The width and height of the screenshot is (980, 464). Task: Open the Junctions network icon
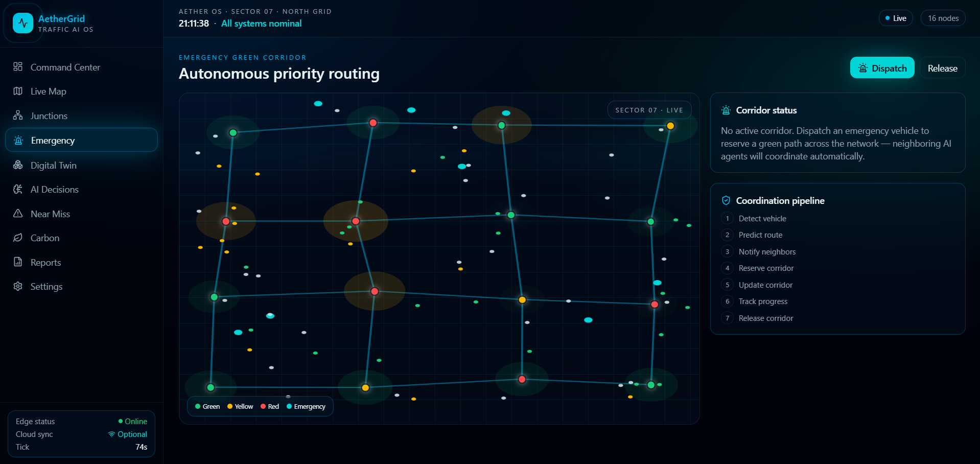click(x=18, y=115)
